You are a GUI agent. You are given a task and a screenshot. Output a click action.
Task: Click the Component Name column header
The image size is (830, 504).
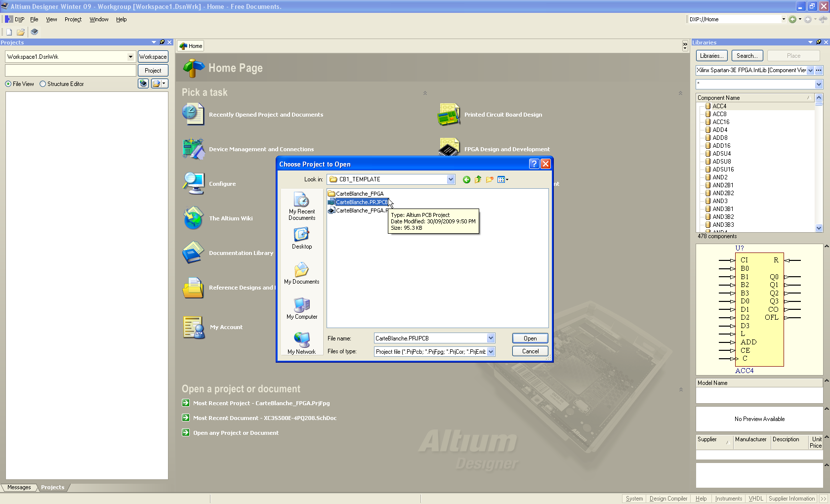point(755,98)
